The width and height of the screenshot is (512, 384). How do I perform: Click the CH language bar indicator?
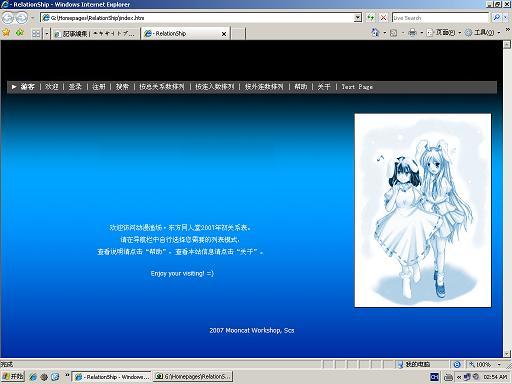[x=434, y=377]
